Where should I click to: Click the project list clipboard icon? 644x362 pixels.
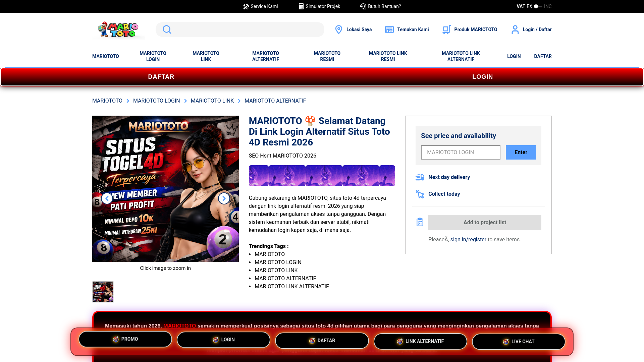point(420,222)
